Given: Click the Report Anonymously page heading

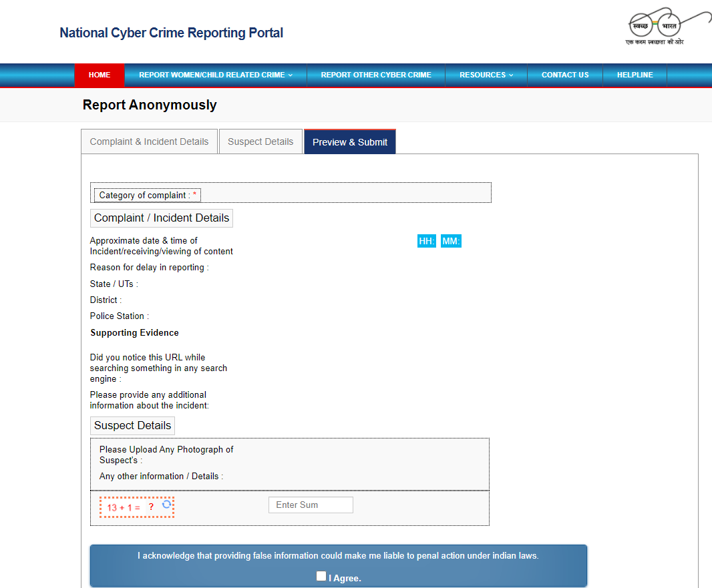Looking at the screenshot, I should 150,105.
